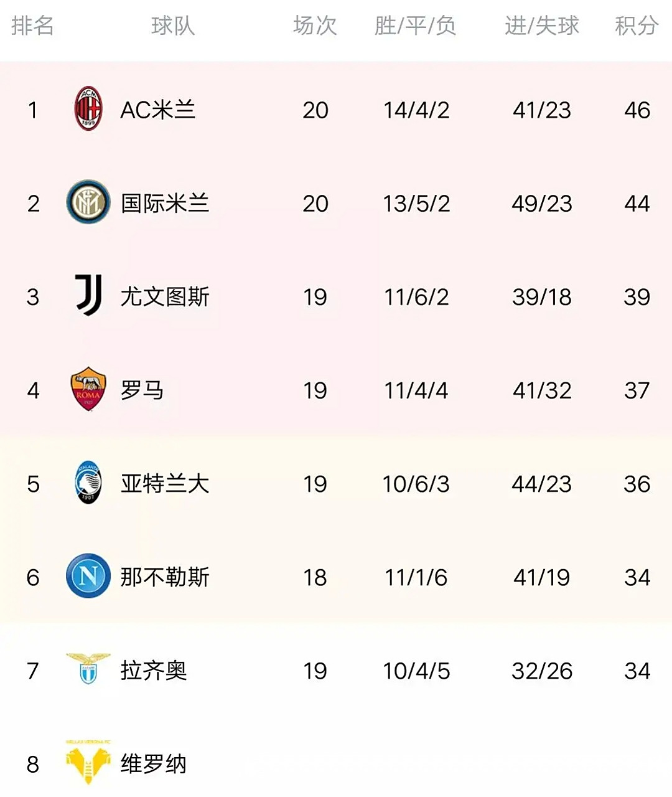Image resolution: width=672 pixels, height=797 pixels.
Task: Click the 场次 column header
Action: tap(315, 26)
